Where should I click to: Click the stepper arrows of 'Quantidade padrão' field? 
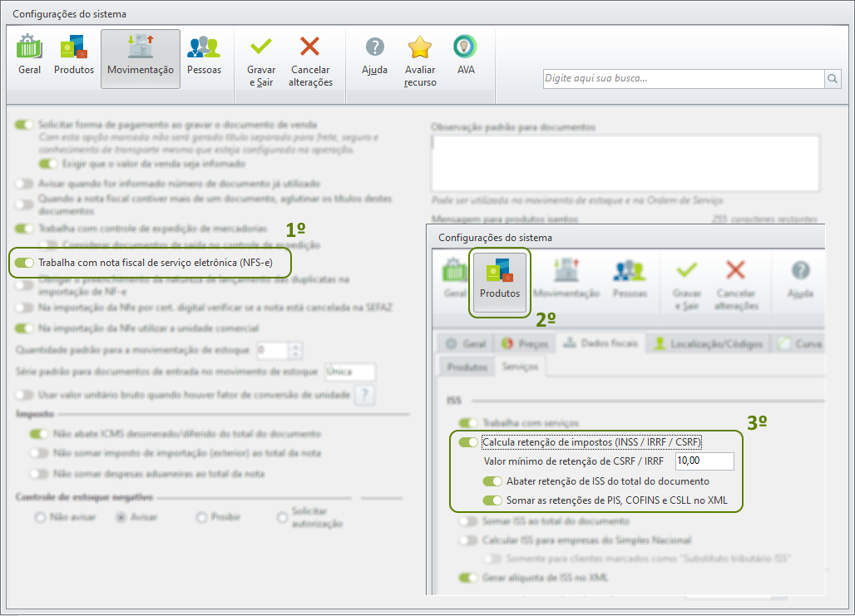pyautogui.click(x=295, y=350)
